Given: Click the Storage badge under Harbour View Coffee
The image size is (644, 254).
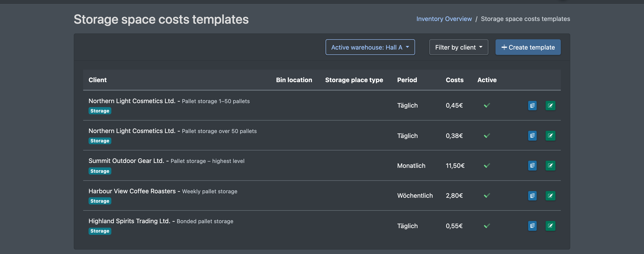Looking at the screenshot, I should click(x=100, y=201).
